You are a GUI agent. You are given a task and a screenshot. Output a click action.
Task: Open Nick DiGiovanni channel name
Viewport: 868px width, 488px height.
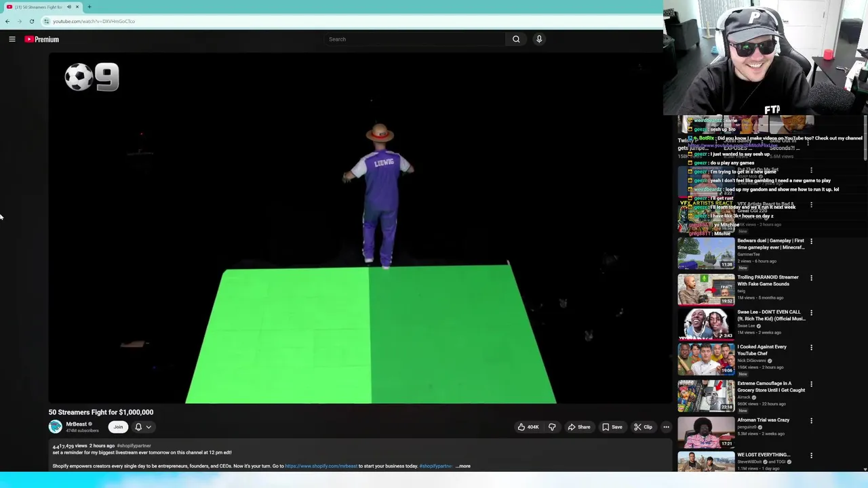[x=752, y=361]
